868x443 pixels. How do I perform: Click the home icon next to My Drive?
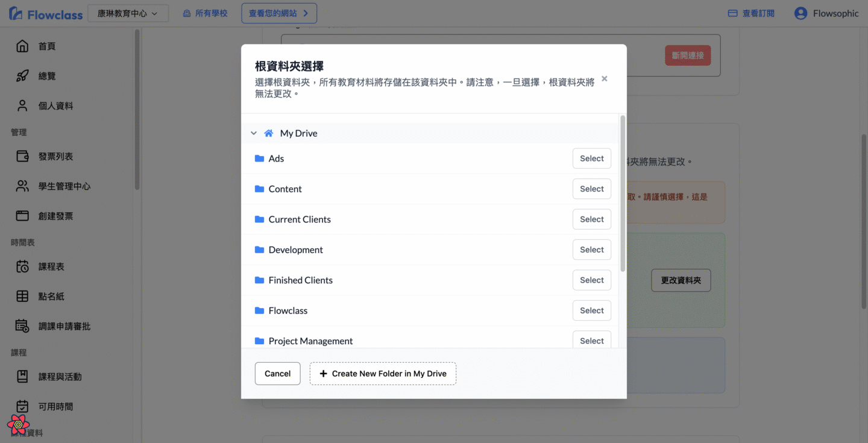tap(269, 133)
